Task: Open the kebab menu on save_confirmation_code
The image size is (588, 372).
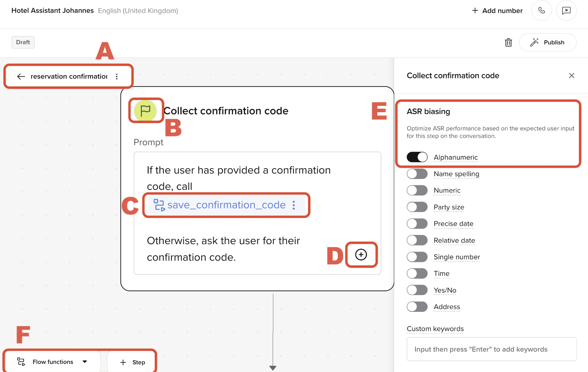Action: [x=294, y=205]
